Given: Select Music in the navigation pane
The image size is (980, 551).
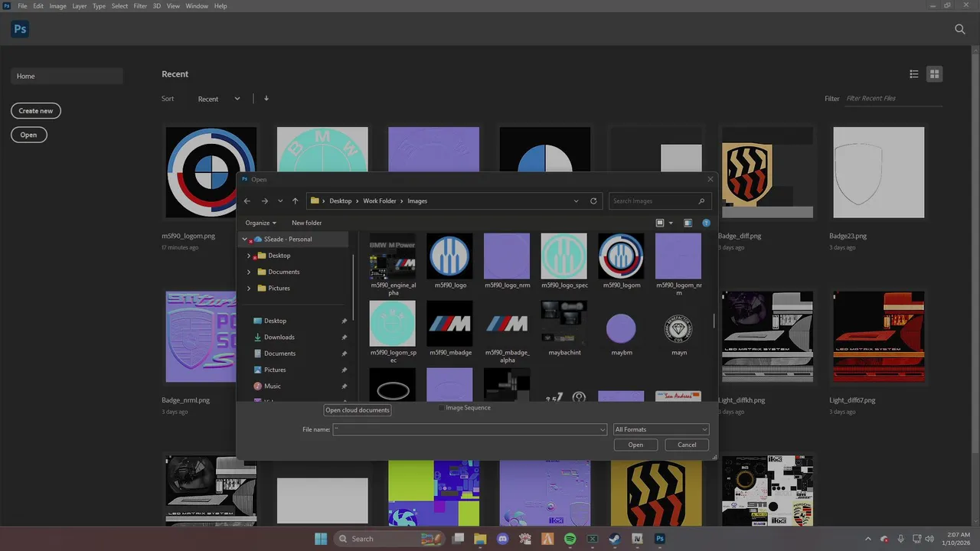Looking at the screenshot, I should (272, 386).
